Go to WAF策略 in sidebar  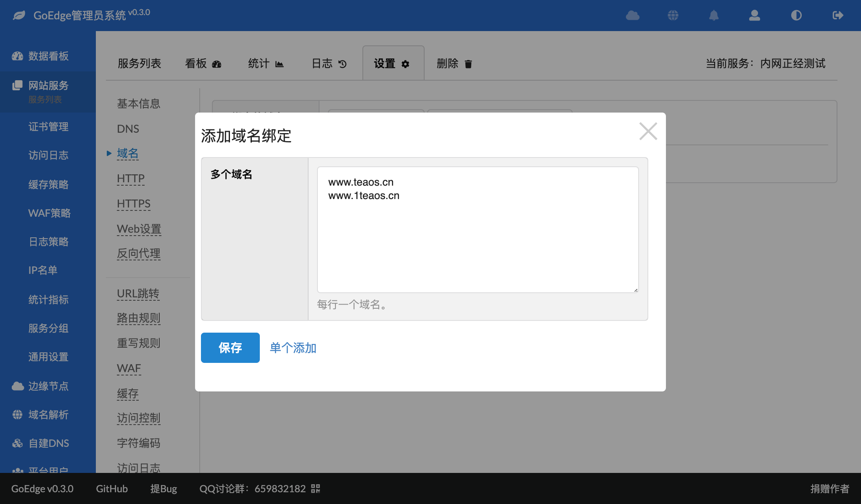pyautogui.click(x=50, y=213)
